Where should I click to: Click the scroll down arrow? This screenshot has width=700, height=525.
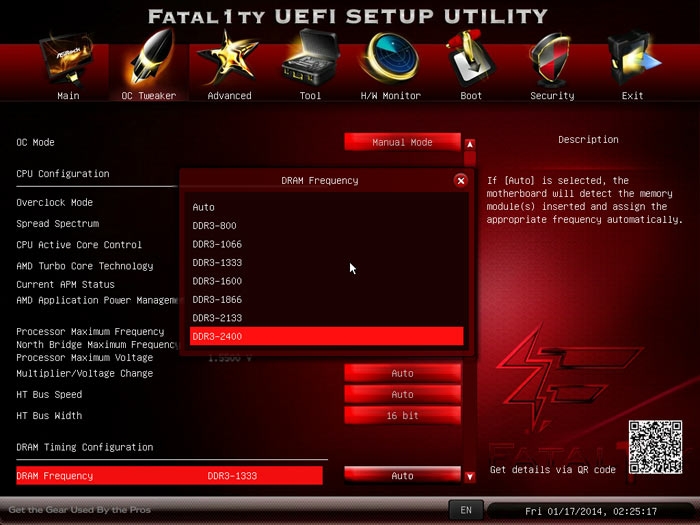click(x=470, y=477)
